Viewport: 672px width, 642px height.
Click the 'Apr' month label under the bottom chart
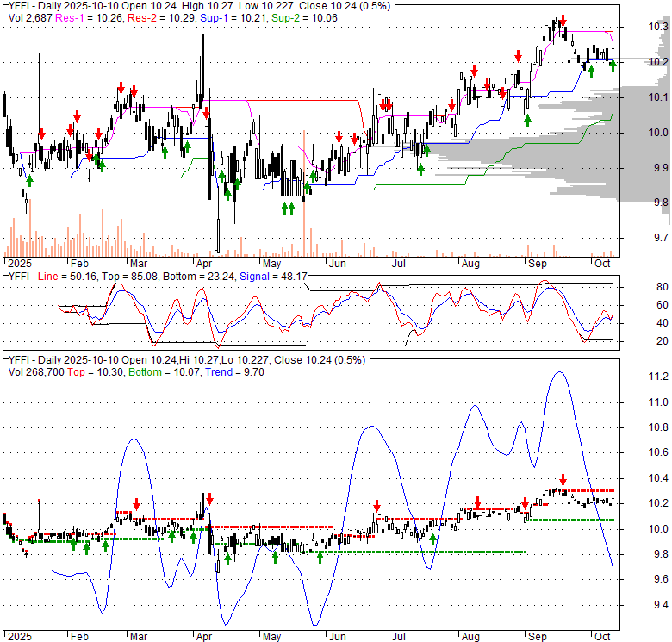coord(204,637)
